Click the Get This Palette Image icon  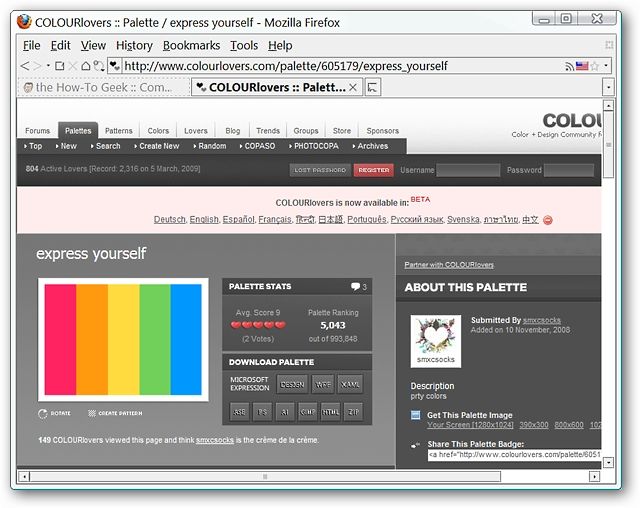coord(416,415)
